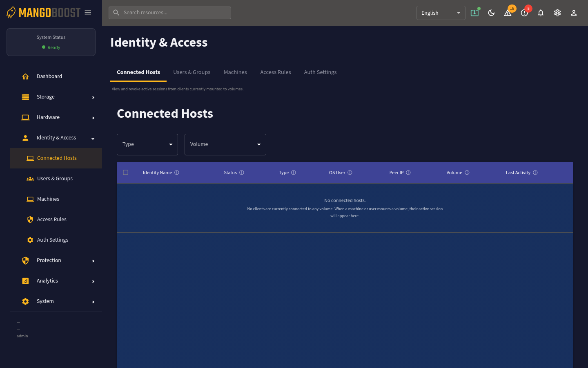
Task: Sort by Identity Name column header
Action: (157, 173)
